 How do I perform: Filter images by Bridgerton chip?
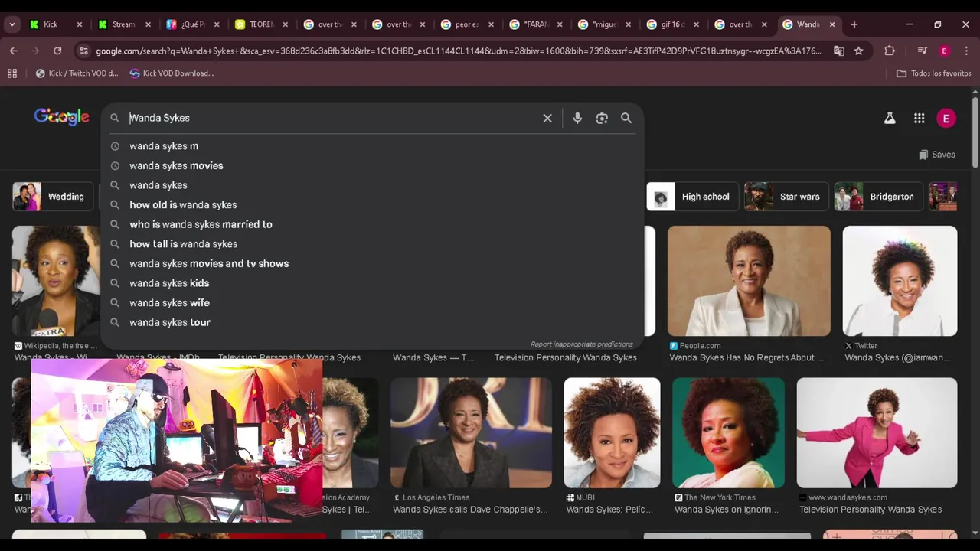(879, 197)
